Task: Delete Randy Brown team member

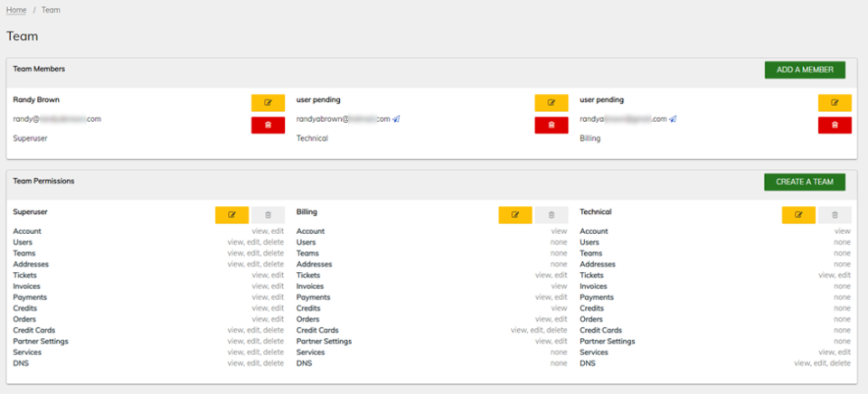Action: tap(268, 125)
